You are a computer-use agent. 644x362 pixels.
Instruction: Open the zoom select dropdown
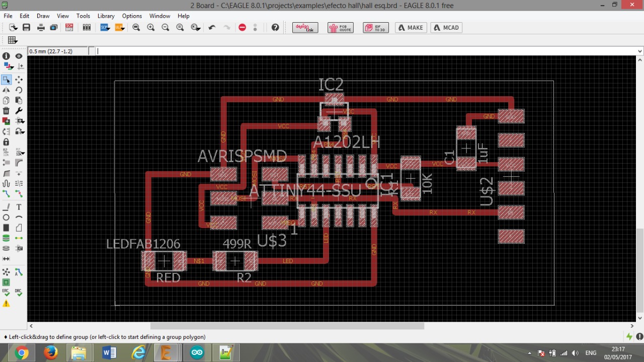[x=195, y=28]
